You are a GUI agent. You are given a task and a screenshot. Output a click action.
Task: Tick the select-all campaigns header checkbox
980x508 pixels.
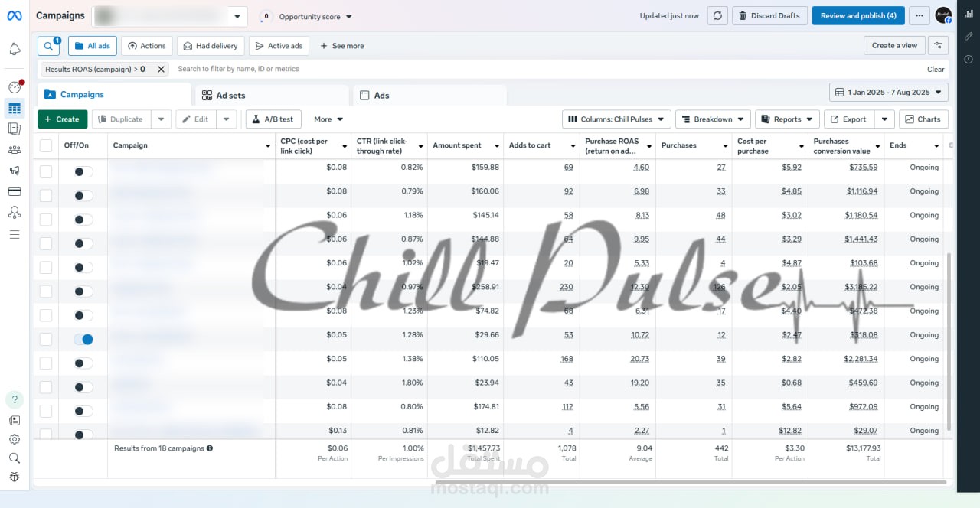(46, 145)
